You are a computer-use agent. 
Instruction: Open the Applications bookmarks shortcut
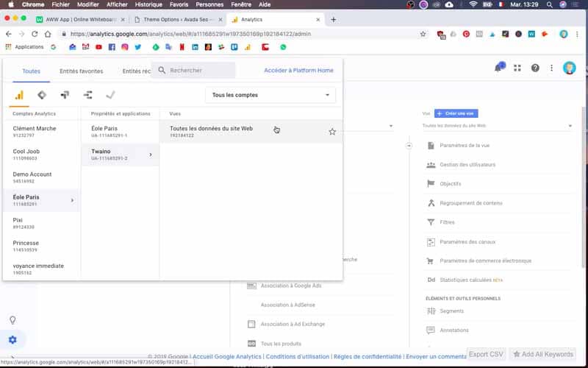tap(24, 47)
